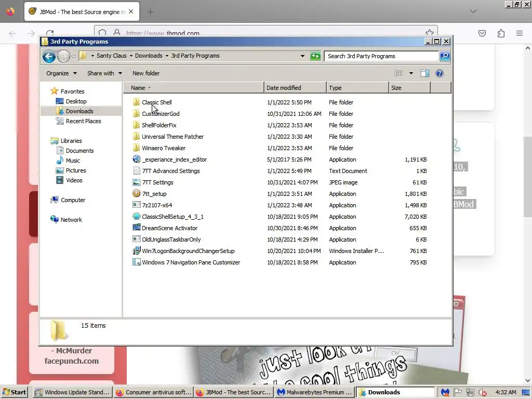This screenshot has height=399, width=532.
Task: Open Network in navigation pane
Action: pos(71,220)
